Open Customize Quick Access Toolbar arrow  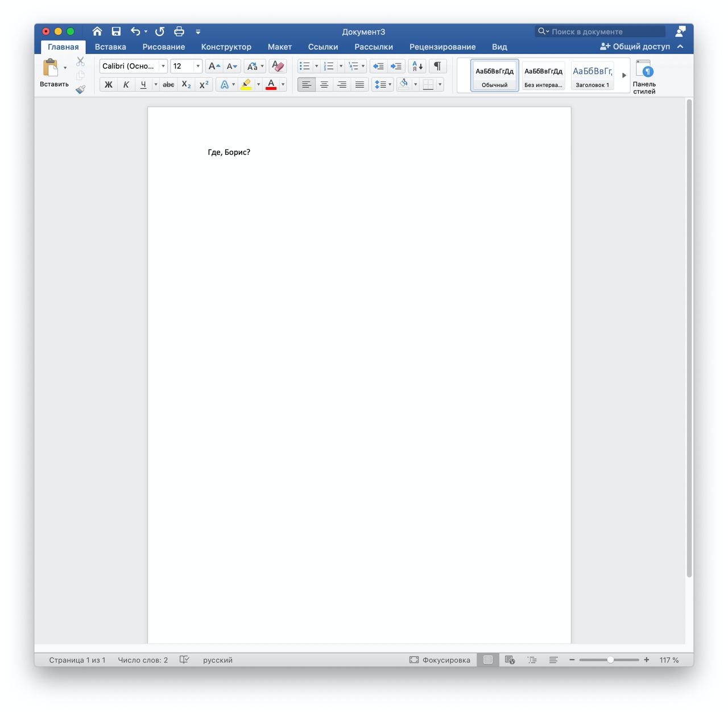pyautogui.click(x=198, y=32)
